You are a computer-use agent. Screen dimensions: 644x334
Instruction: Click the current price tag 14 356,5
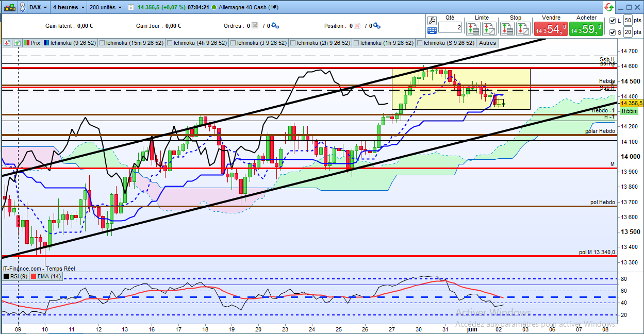click(x=631, y=103)
